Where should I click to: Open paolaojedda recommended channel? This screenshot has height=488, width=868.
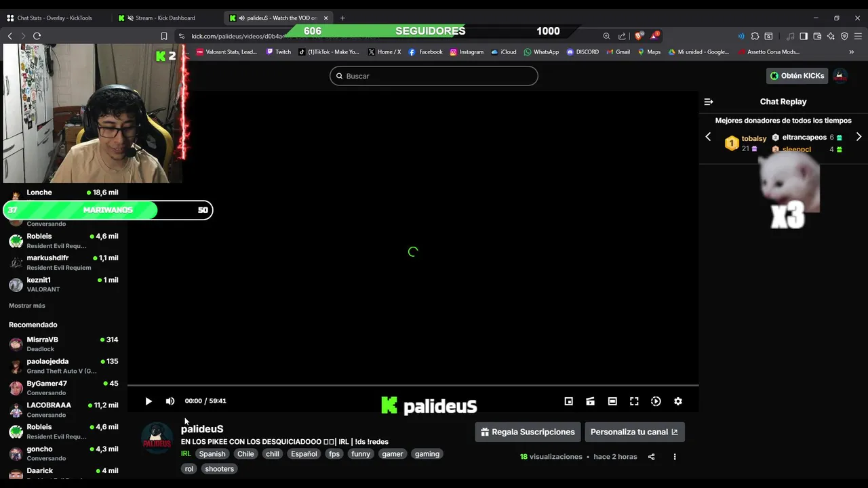(x=64, y=366)
